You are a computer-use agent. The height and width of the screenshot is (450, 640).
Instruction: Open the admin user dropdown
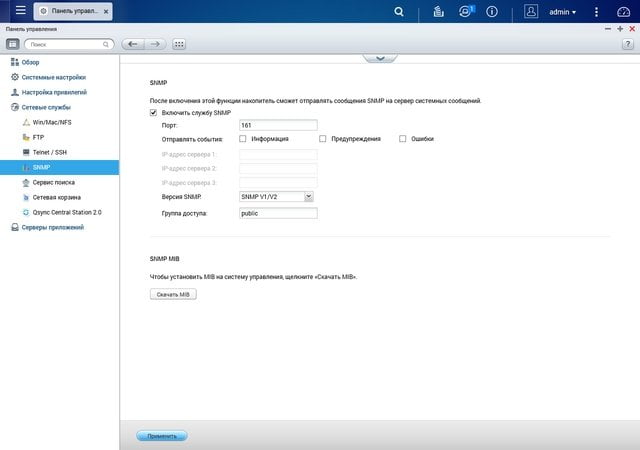click(562, 12)
